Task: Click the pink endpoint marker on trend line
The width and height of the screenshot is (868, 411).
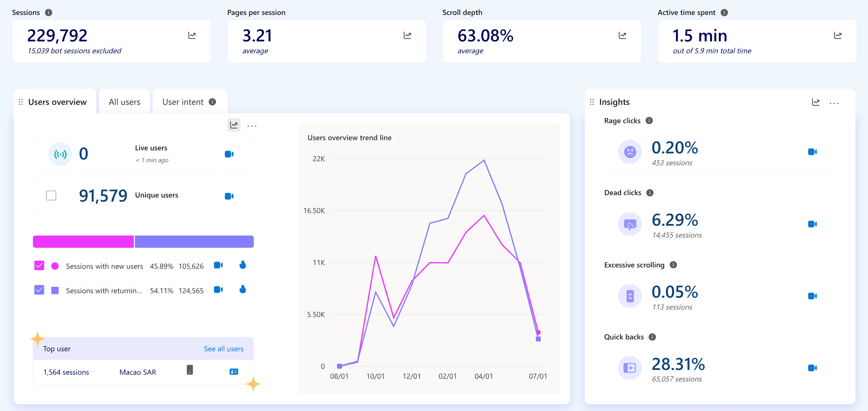Action: click(538, 332)
